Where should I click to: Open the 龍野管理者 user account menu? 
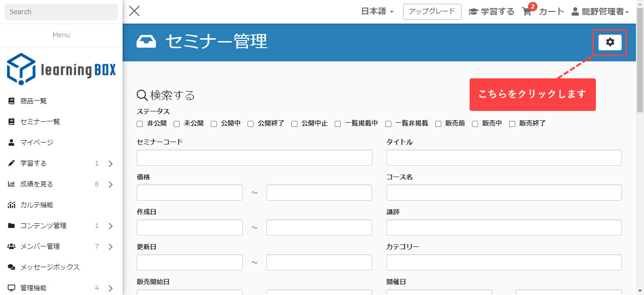(x=600, y=12)
